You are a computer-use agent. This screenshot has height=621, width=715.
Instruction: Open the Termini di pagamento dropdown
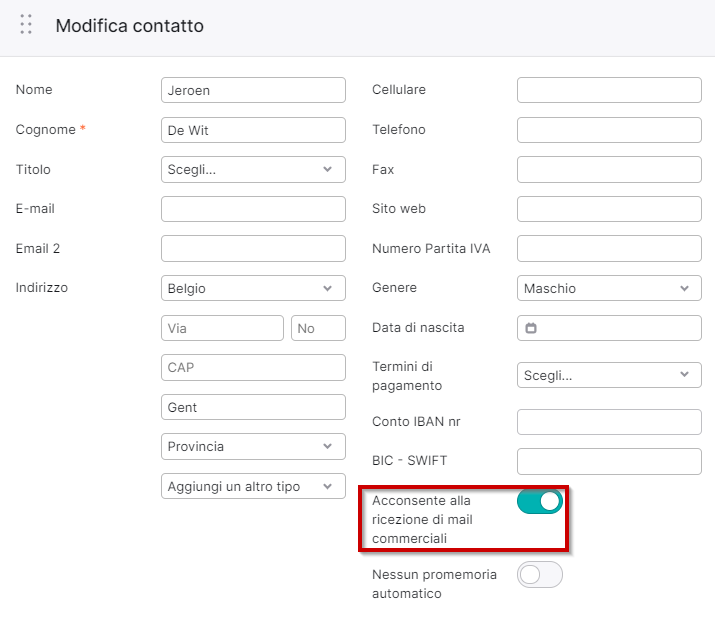[x=609, y=375]
